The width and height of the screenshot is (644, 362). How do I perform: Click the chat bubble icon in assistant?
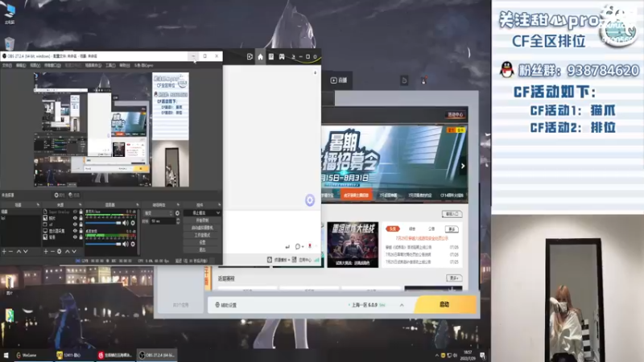(298, 247)
